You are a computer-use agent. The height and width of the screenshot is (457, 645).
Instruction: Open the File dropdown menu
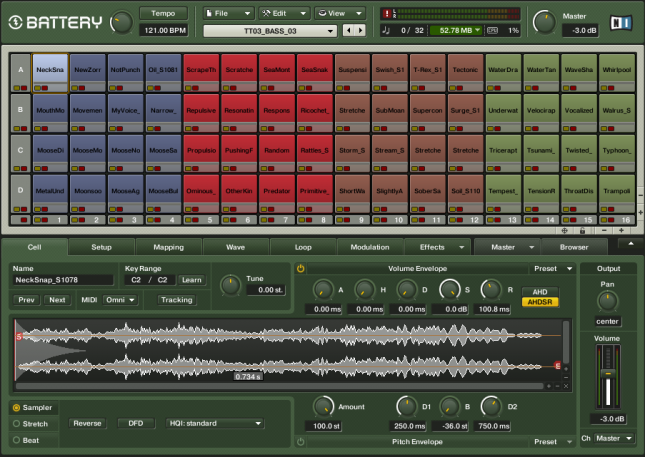[228, 13]
